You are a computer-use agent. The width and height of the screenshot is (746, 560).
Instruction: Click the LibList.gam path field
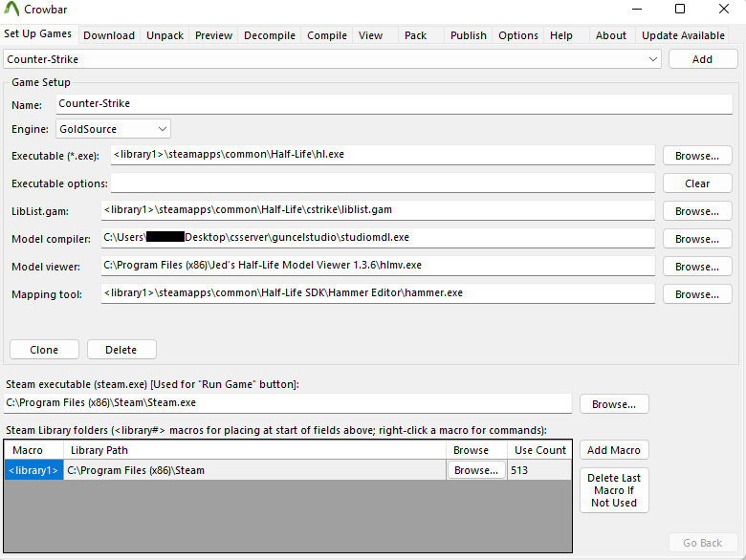click(x=378, y=210)
